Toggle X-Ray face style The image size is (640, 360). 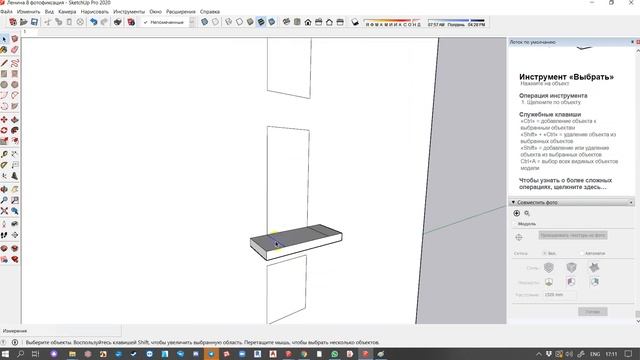[x=204, y=22]
